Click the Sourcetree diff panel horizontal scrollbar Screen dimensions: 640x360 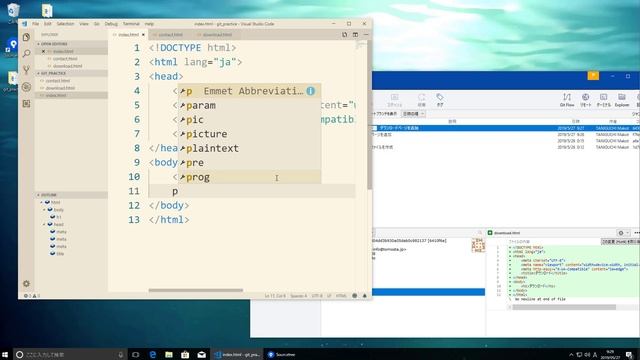pyautogui.click(x=564, y=307)
